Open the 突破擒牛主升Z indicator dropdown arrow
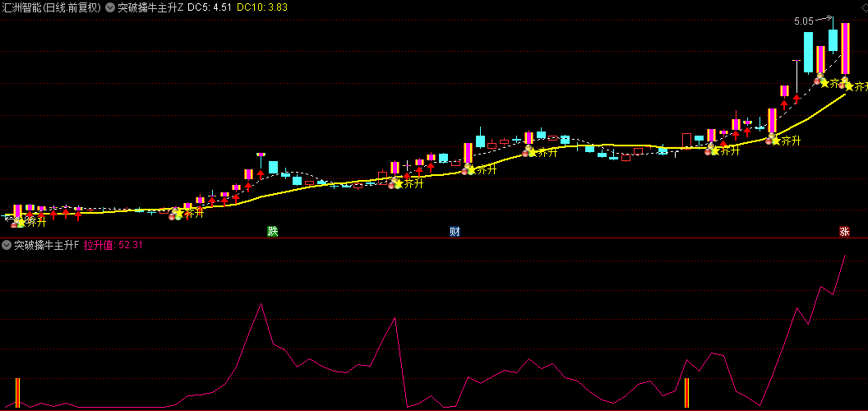Viewport: 868px width, 411px height. [x=109, y=7]
